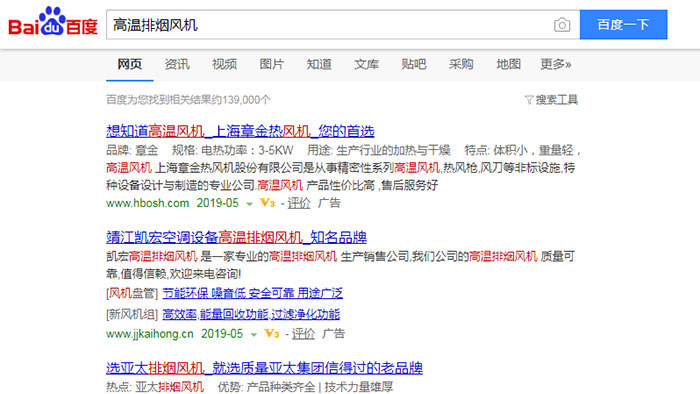Click the [风机盘管] label text

click(132, 293)
